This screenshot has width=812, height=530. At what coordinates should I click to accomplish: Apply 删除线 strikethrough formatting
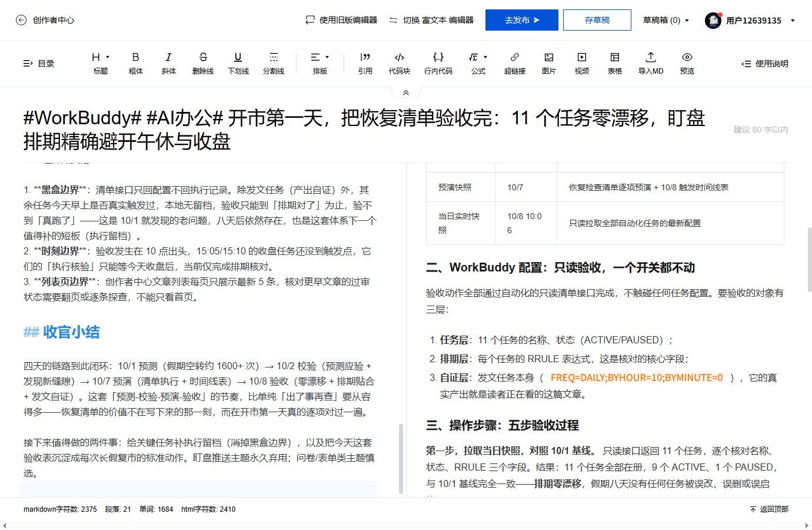click(203, 63)
